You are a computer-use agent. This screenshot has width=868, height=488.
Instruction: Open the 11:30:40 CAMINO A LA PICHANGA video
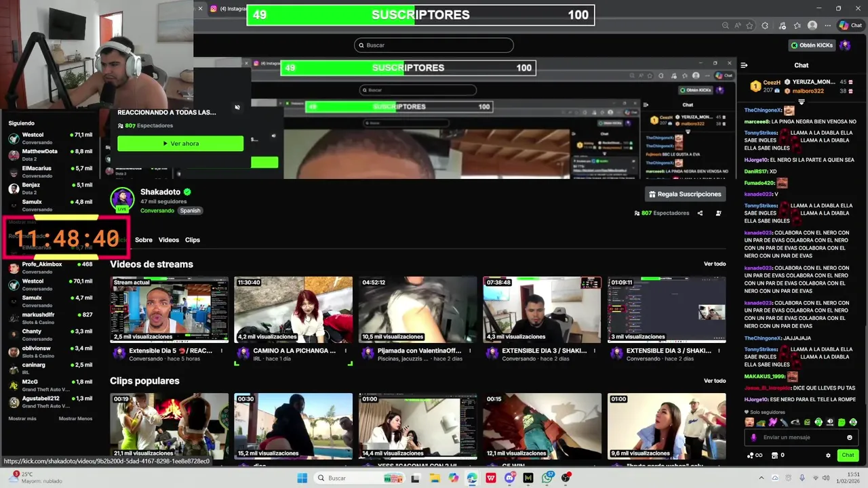click(x=294, y=309)
